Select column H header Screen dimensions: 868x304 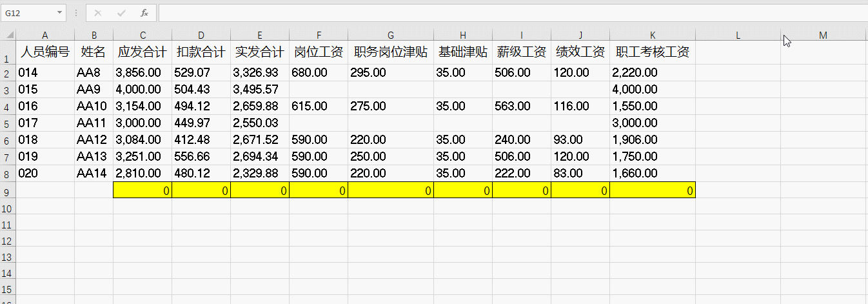coord(463,35)
